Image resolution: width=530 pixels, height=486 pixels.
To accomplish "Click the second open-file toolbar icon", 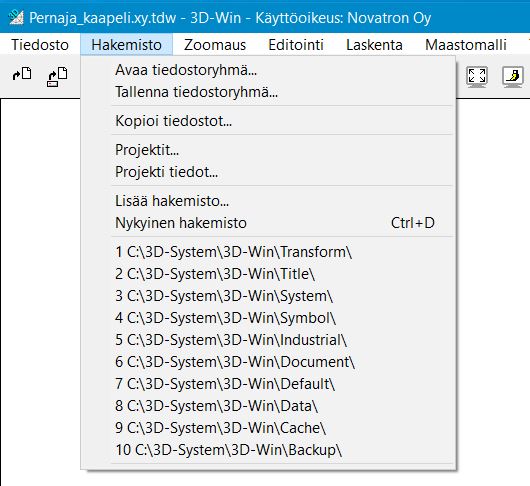I will point(57,77).
